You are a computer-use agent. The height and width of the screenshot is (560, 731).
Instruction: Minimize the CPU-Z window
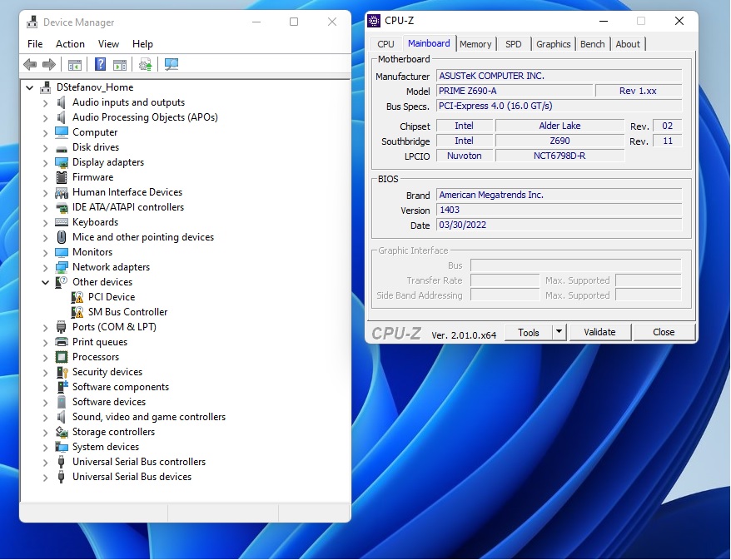pos(604,21)
